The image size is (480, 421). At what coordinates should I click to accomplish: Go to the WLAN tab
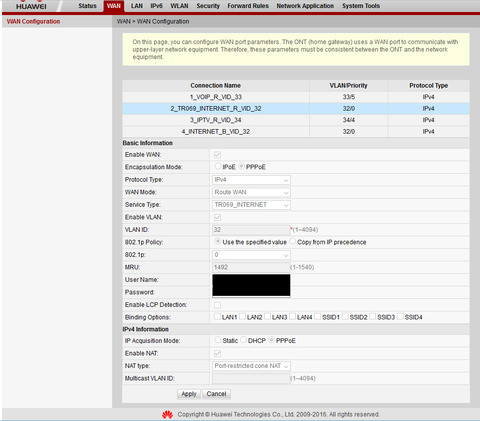tap(179, 6)
